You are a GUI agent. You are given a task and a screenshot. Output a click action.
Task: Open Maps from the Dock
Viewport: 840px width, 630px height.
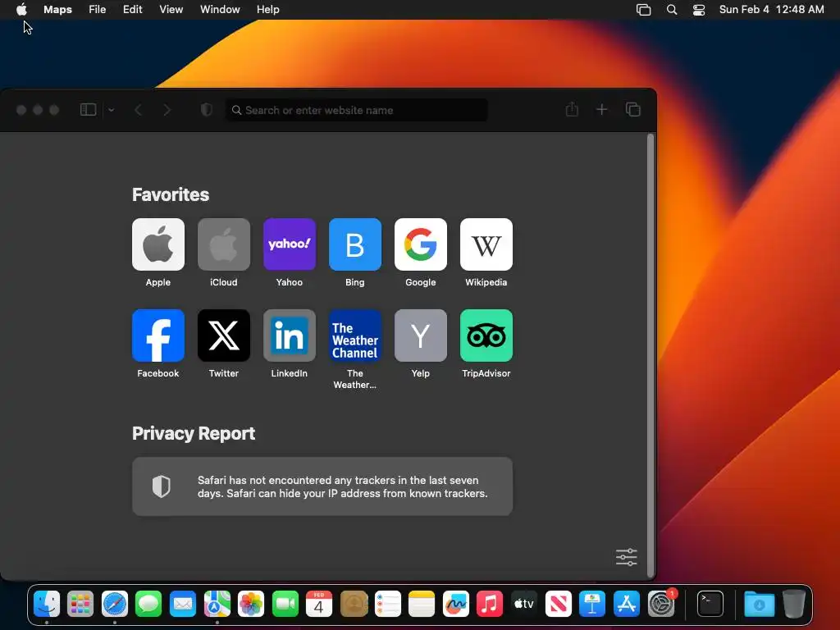tap(217, 604)
